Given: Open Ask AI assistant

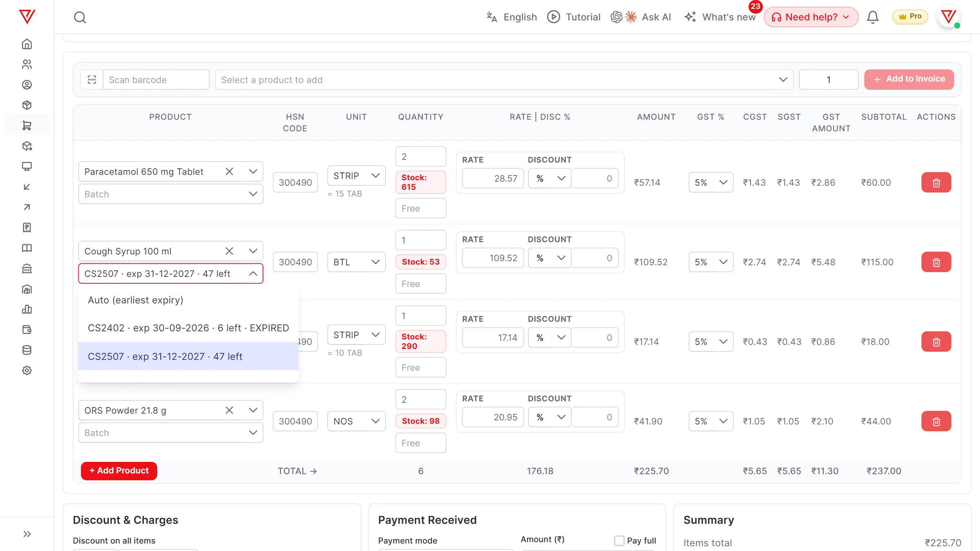Looking at the screenshot, I should (x=641, y=17).
